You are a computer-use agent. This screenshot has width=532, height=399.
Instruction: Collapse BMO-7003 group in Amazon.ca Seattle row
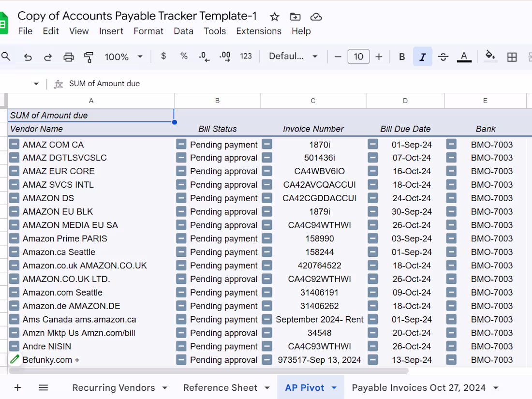[451, 252]
